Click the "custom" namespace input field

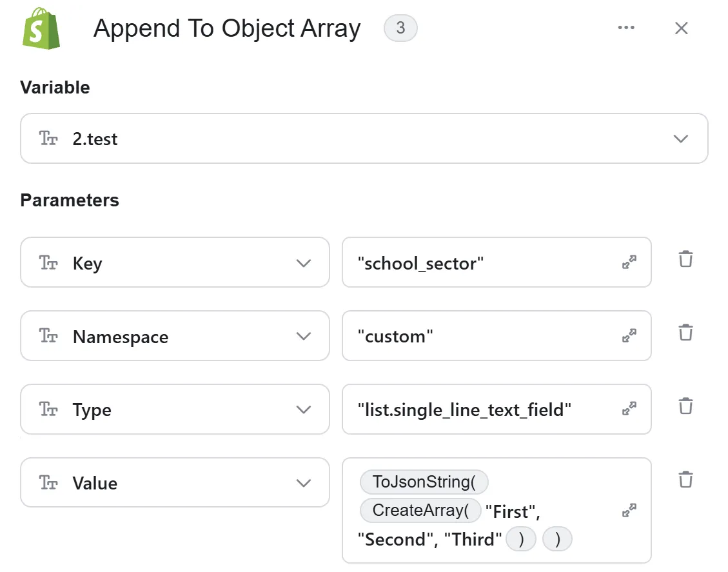[x=497, y=336]
